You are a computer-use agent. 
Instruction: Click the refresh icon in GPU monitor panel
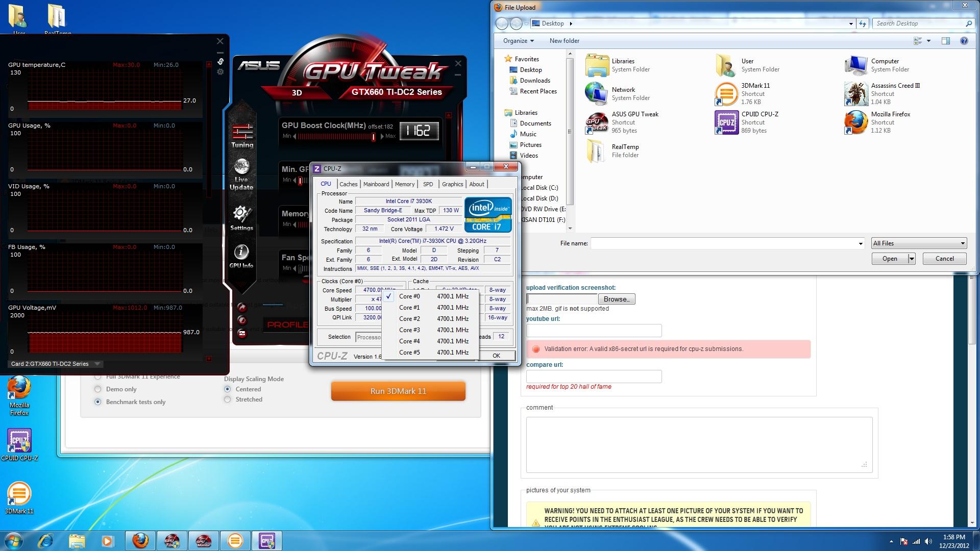(220, 61)
